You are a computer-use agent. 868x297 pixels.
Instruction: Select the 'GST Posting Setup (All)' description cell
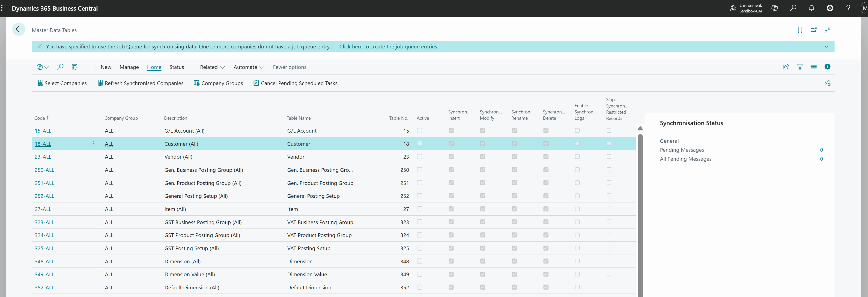click(x=191, y=248)
